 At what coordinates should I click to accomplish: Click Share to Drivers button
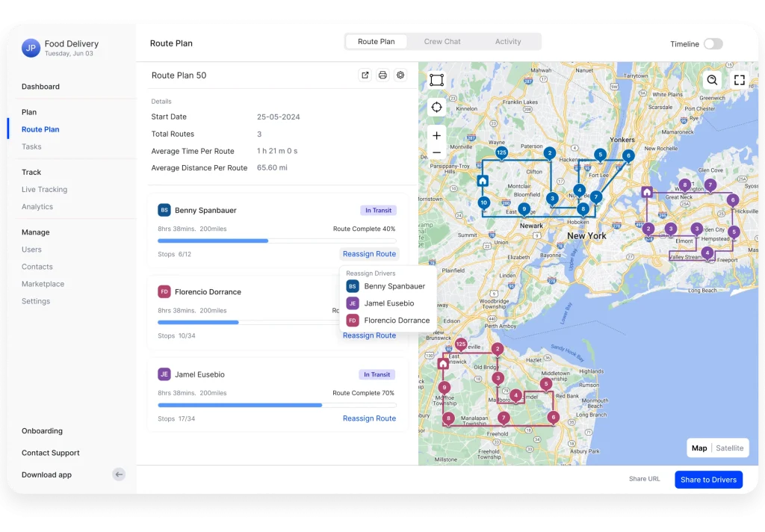coord(708,479)
